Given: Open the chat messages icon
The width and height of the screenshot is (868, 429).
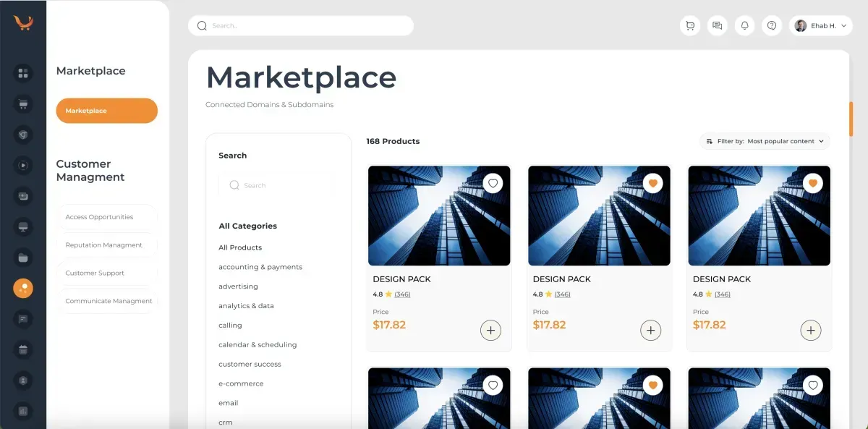Looking at the screenshot, I should coord(717,25).
